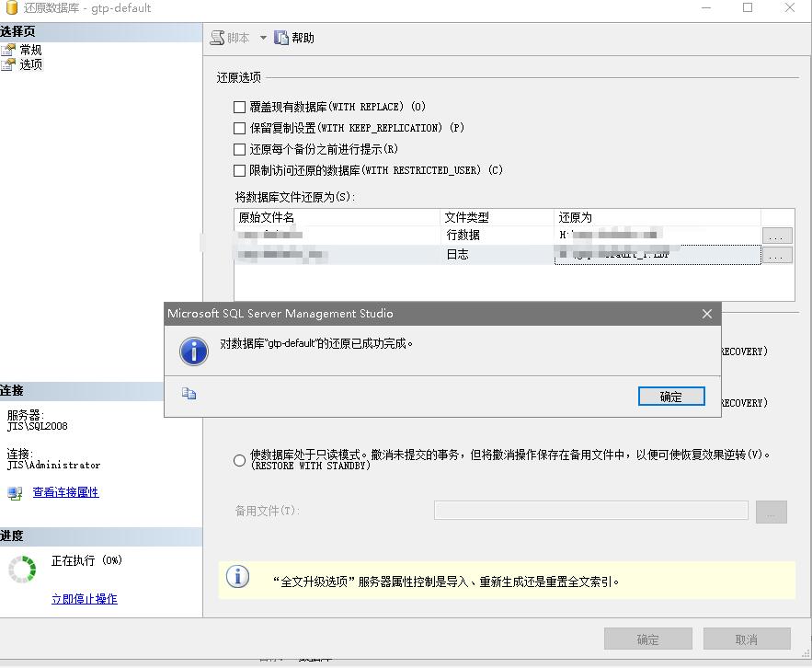Click 取消 to cancel restore dialog
The height and width of the screenshot is (668, 812).
click(x=747, y=639)
